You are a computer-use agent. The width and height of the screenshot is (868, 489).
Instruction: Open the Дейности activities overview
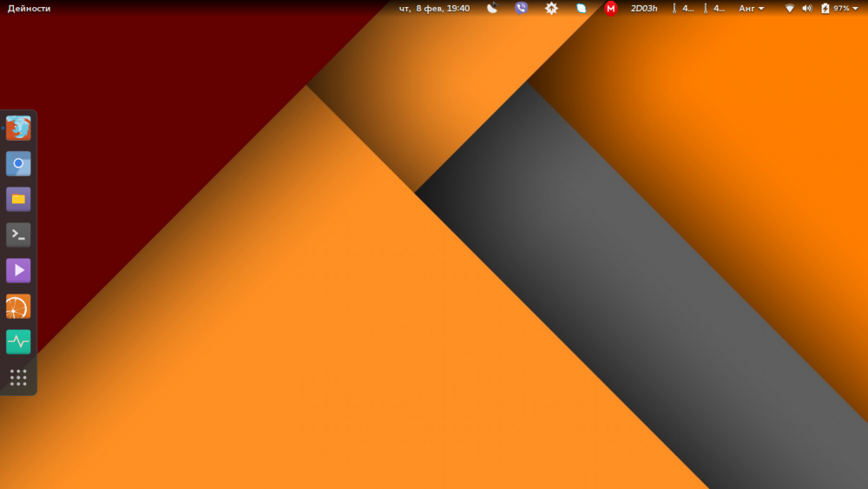click(29, 9)
